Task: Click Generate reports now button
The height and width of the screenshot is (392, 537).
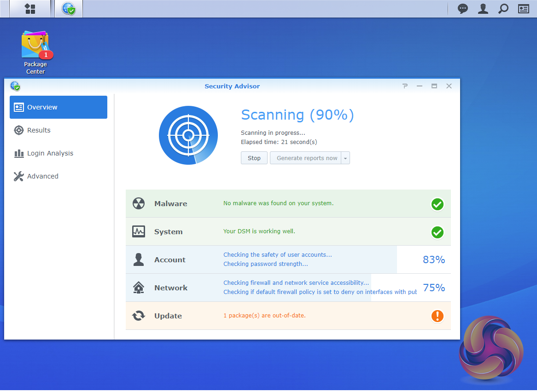Action: (x=305, y=158)
